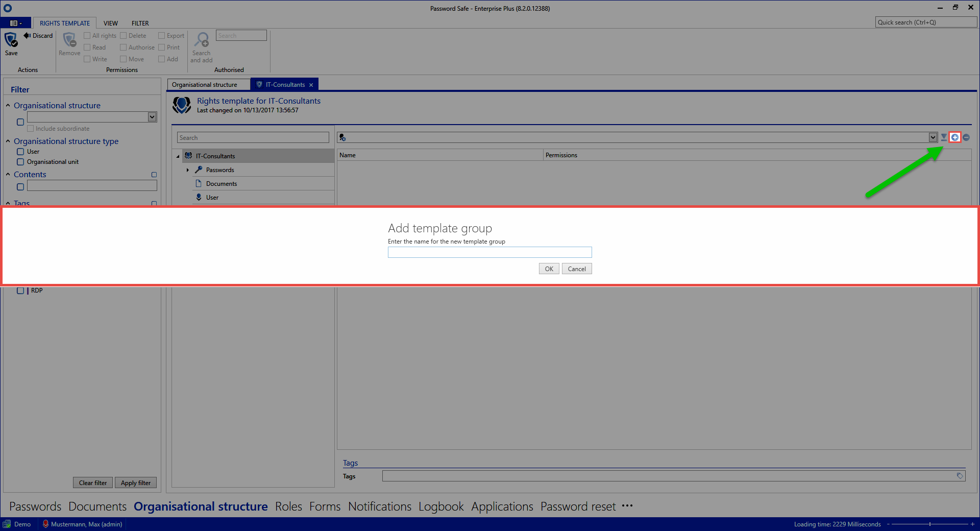Click the large rights template header icon

point(182,105)
